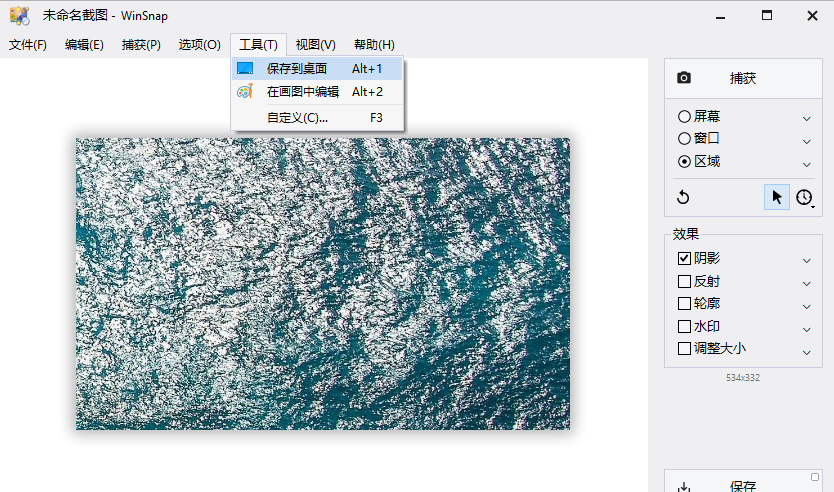Click the blue desktop icon beside 保存到桌面

point(245,68)
